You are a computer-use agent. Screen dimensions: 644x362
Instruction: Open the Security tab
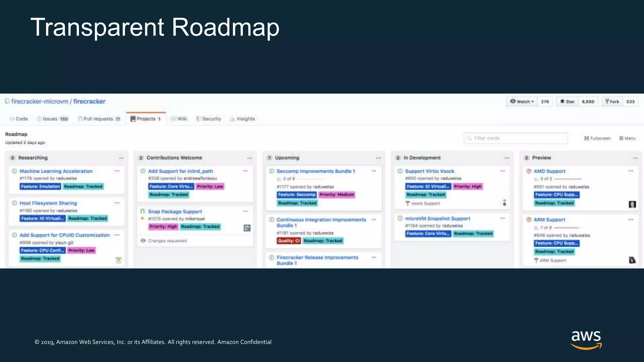pyautogui.click(x=209, y=119)
